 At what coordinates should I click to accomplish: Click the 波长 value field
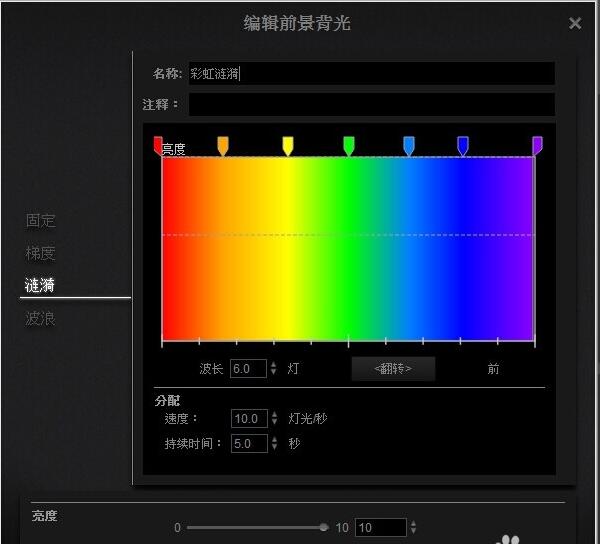point(248,369)
